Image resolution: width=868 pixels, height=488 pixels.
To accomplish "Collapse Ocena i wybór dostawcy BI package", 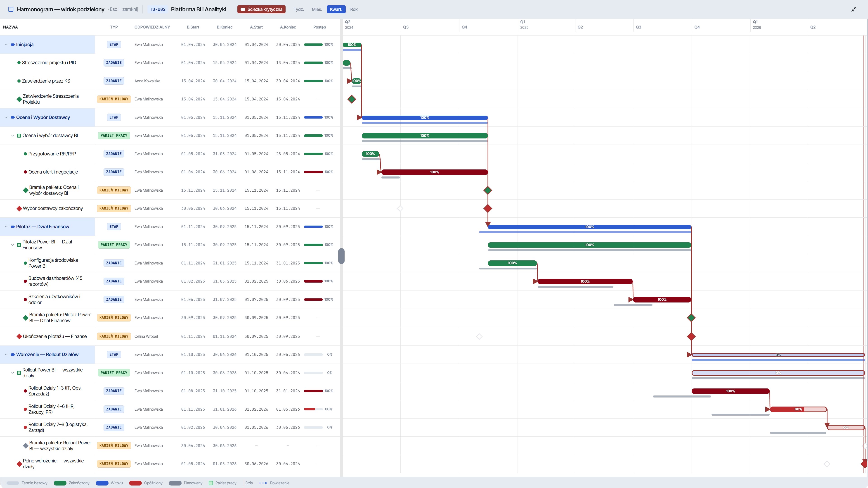I will tap(12, 136).
